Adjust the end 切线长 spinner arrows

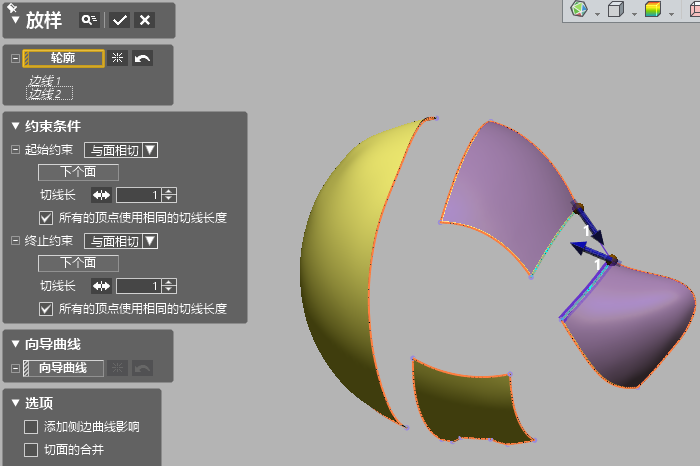(169, 286)
